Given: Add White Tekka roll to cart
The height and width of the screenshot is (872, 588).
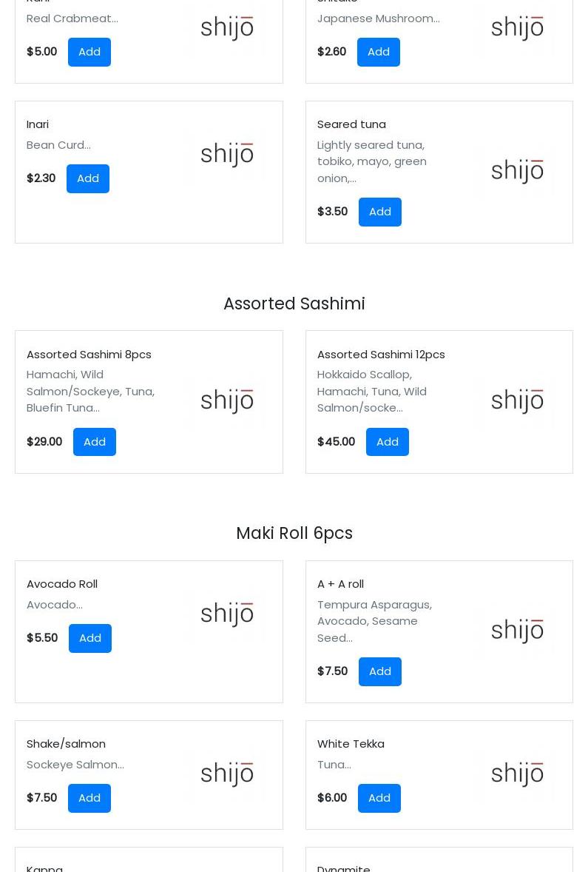Looking at the screenshot, I should point(379,798).
